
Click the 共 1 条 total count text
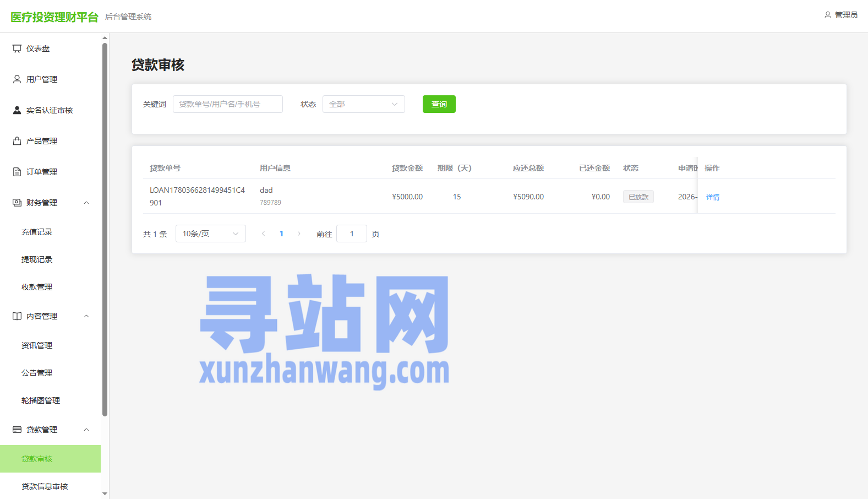point(155,234)
